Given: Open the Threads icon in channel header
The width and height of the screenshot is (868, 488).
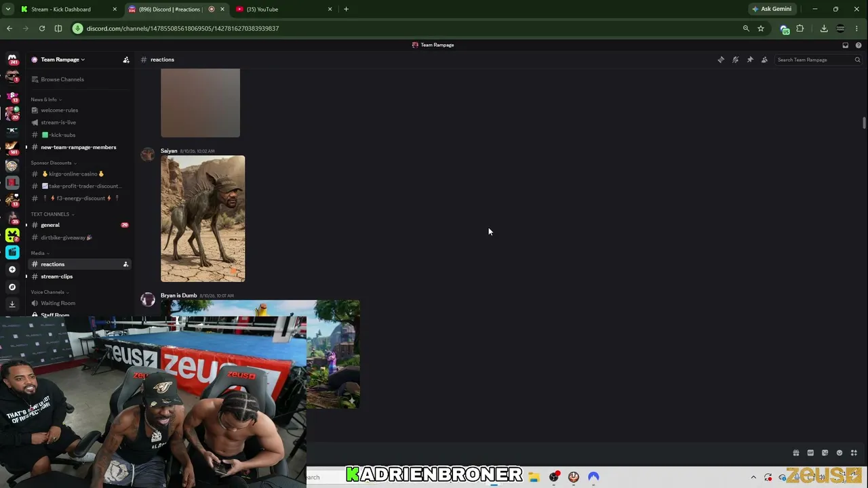Looking at the screenshot, I should (721, 60).
